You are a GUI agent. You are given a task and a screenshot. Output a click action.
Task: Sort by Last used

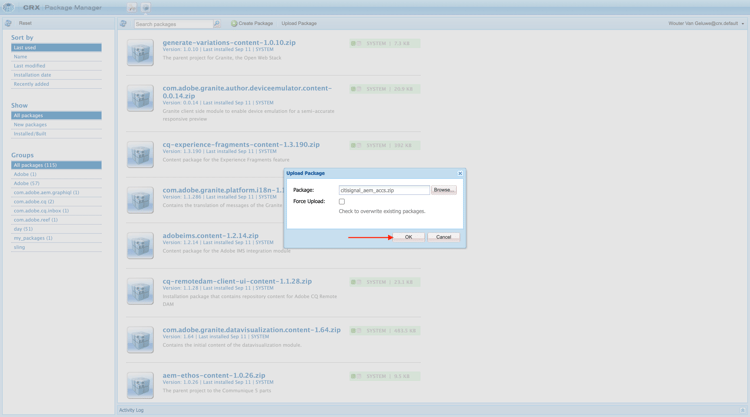coord(56,47)
